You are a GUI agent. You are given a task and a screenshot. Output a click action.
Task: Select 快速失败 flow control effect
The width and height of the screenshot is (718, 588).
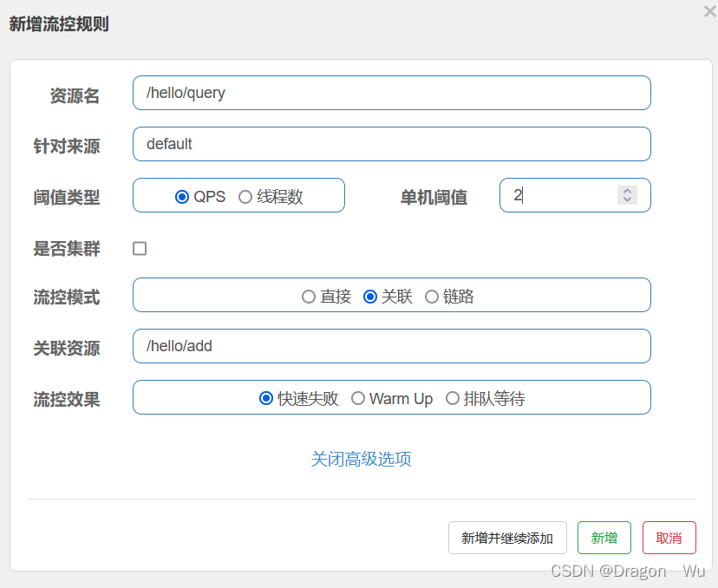[x=266, y=398]
